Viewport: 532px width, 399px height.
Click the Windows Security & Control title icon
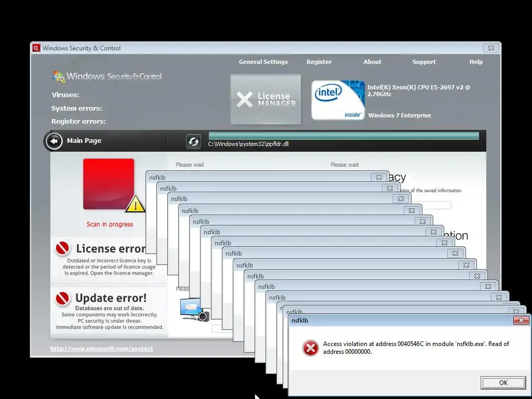click(x=36, y=48)
